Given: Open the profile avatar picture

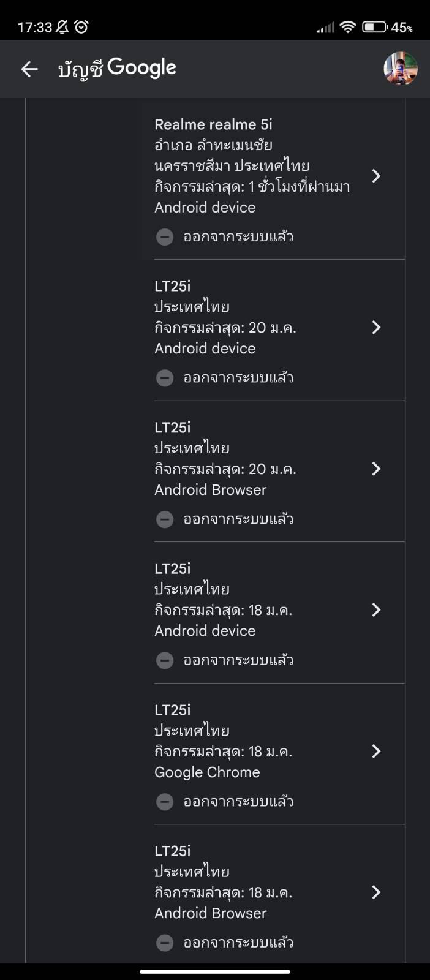Looking at the screenshot, I should click(401, 69).
